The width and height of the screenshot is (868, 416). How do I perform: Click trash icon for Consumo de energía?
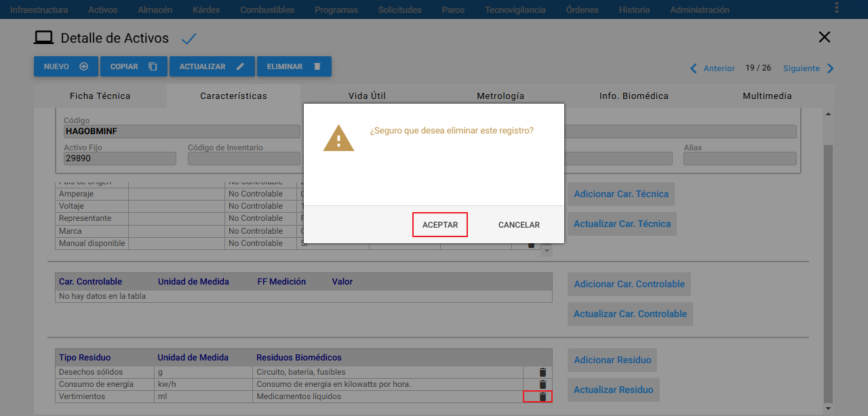[542, 384]
